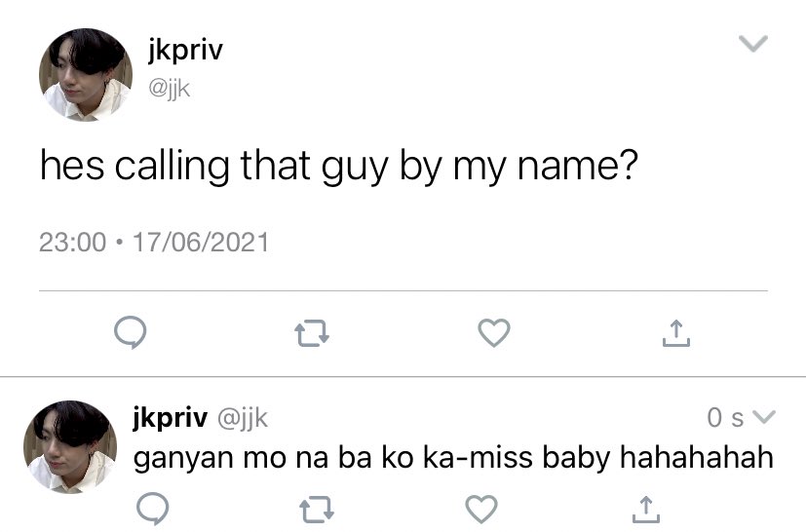Reply to the main jkpriv tweet
Screen dimensions: 806x532
130,332
